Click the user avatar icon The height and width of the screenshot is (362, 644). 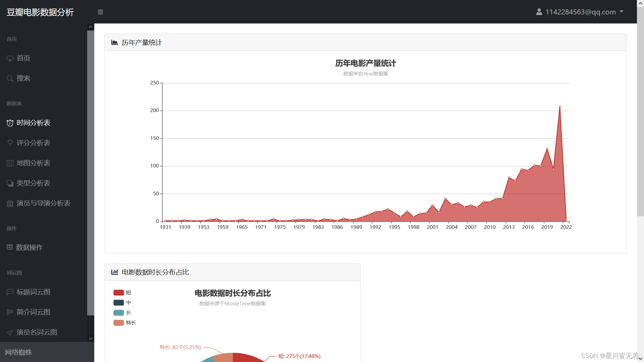click(x=539, y=12)
